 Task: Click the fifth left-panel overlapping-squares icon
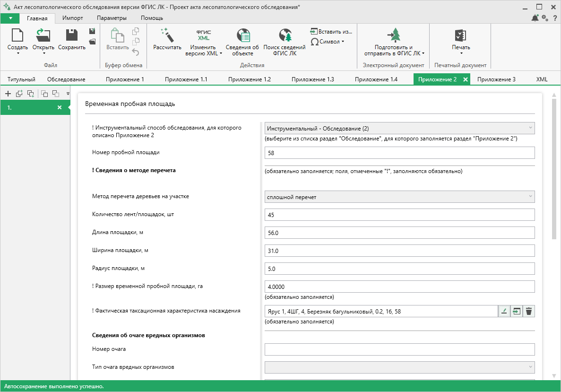click(56, 94)
